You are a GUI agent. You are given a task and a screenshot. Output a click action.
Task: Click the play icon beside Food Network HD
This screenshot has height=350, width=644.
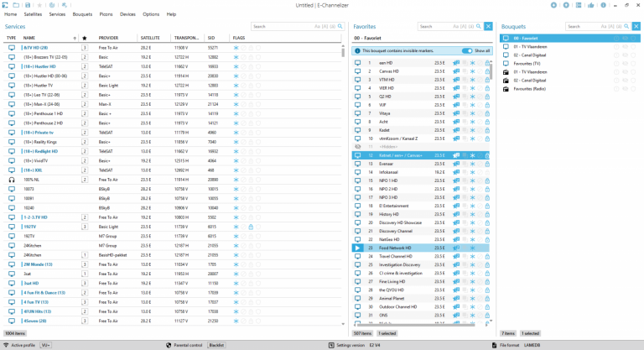pos(358,248)
